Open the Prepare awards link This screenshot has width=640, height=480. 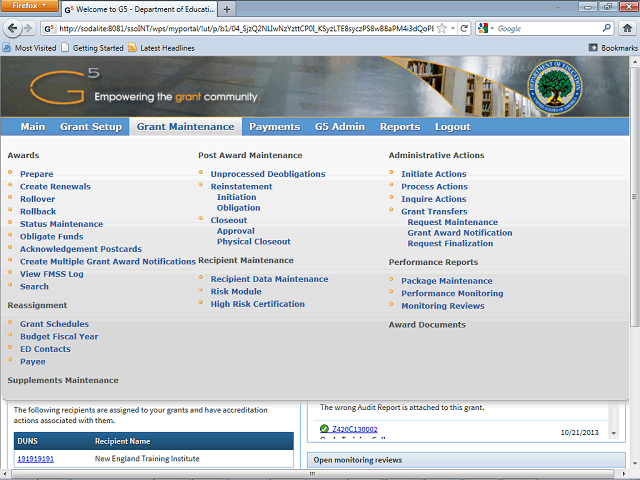pyautogui.click(x=37, y=174)
